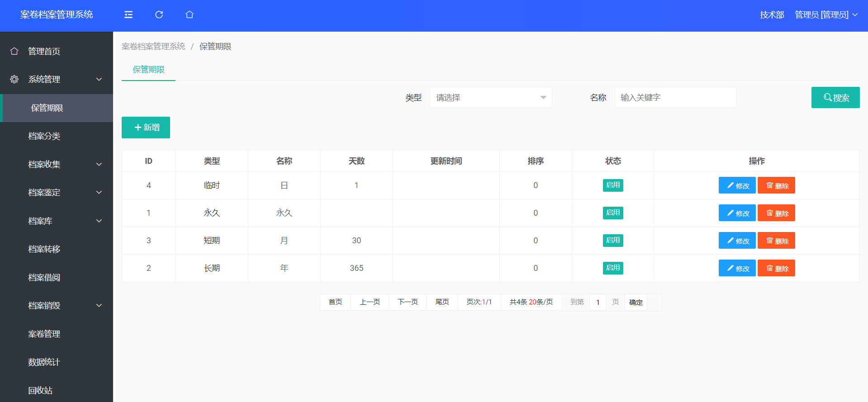Click the 确定 pagination button

tap(636, 303)
